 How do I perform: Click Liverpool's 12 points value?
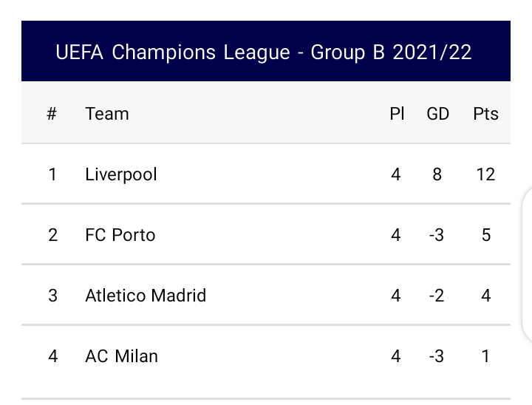click(x=485, y=174)
